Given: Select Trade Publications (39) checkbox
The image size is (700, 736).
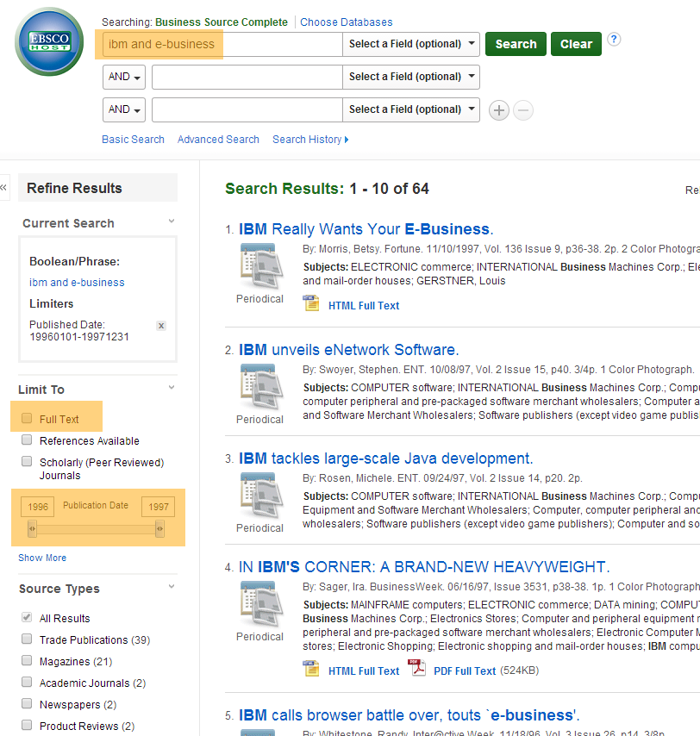Looking at the screenshot, I should (x=27, y=639).
